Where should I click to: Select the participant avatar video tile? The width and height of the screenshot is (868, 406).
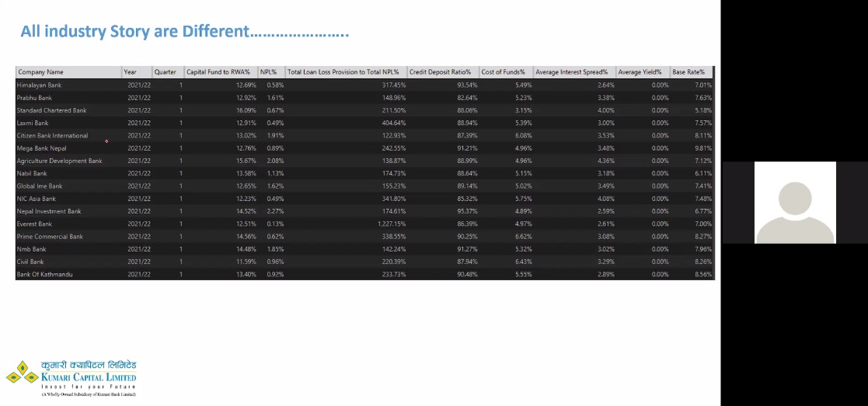(795, 203)
